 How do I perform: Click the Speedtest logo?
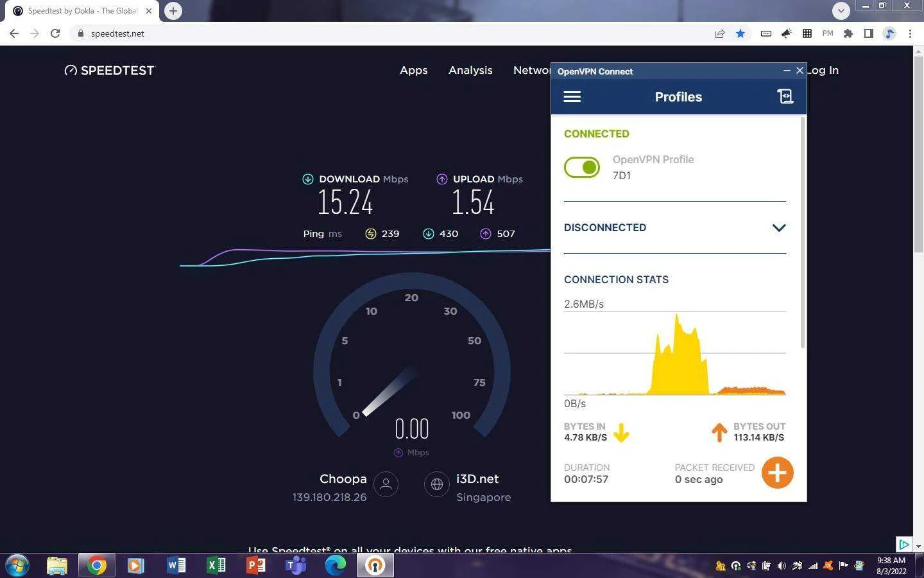[x=110, y=70]
